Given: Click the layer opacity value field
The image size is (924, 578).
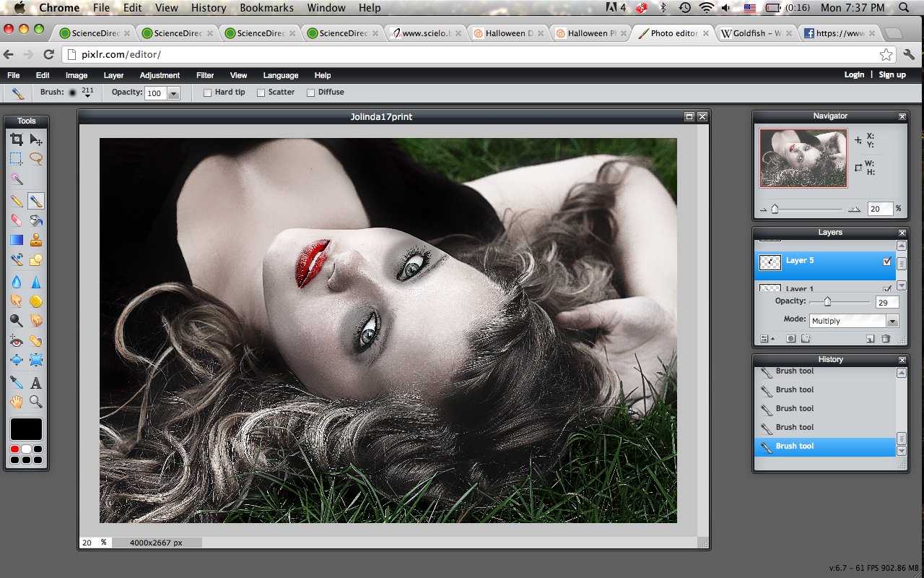Looking at the screenshot, I should (x=887, y=303).
